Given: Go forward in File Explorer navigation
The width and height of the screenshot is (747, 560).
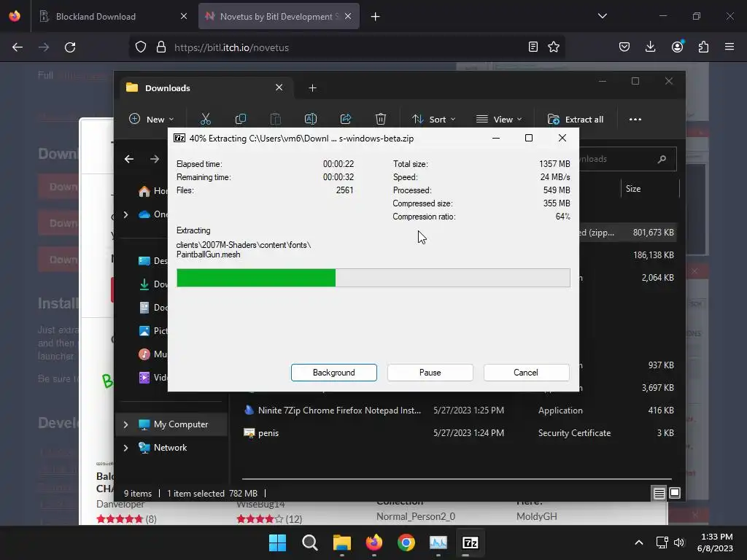Looking at the screenshot, I should click(155, 159).
